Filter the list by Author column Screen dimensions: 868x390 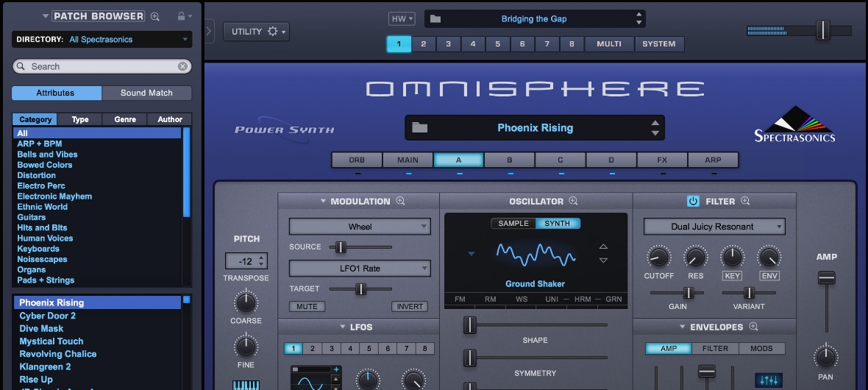[170, 119]
